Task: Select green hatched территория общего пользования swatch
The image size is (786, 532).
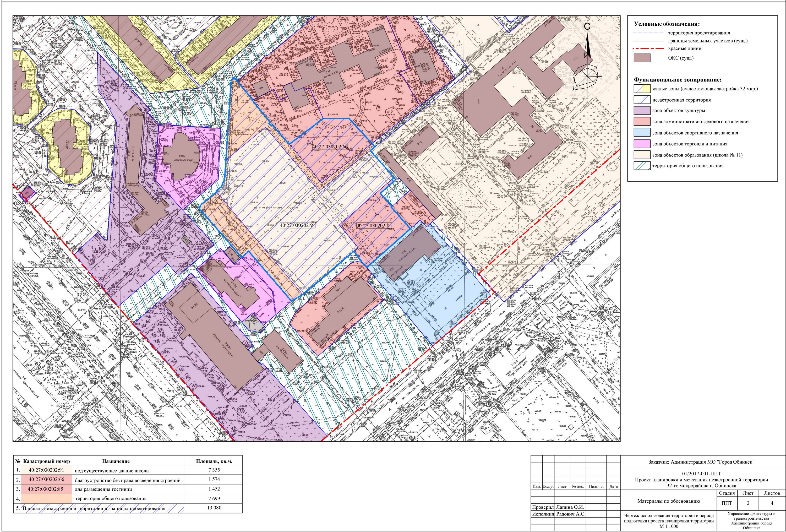Action: point(642,166)
